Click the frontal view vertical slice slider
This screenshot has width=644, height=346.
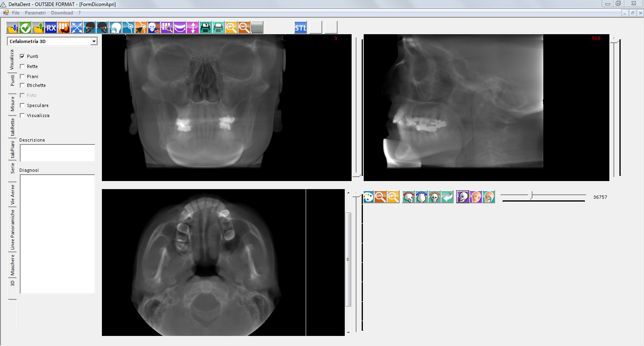pyautogui.click(x=356, y=175)
